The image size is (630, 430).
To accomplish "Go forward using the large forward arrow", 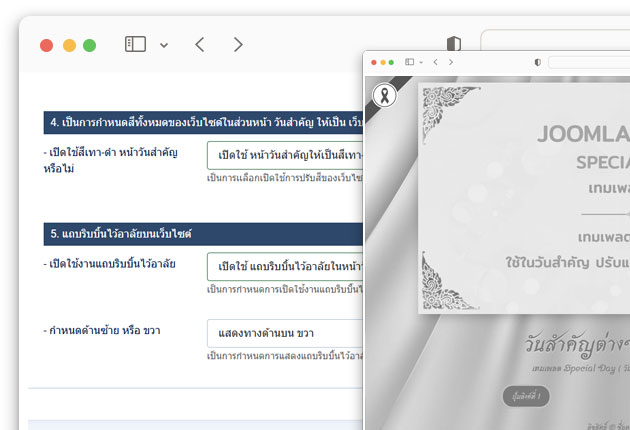I will tap(238, 45).
